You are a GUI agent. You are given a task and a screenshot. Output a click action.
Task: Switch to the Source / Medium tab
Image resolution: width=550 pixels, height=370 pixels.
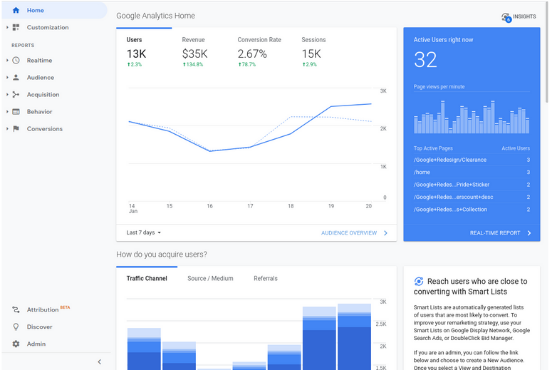point(210,278)
